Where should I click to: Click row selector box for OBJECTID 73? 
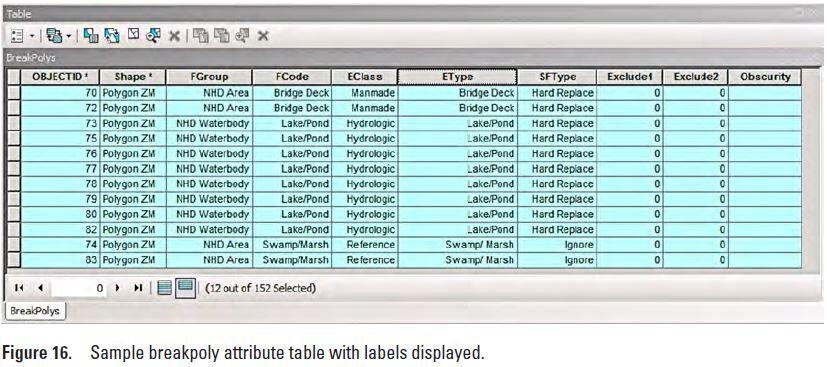tap(13, 123)
